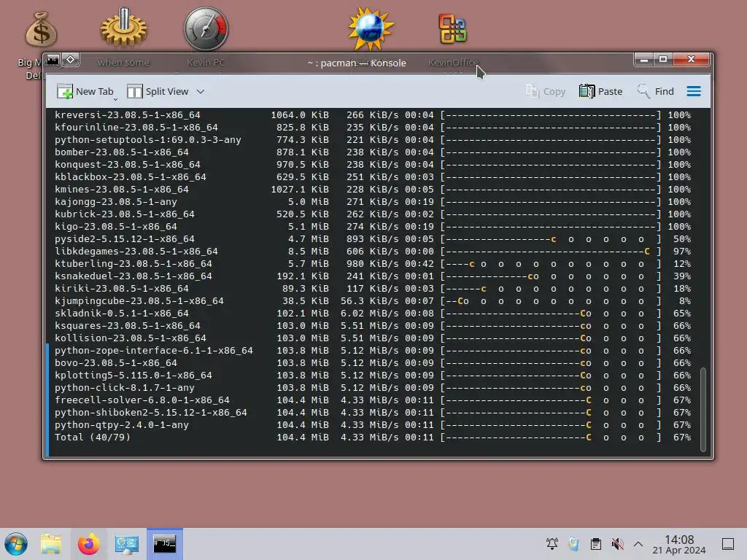Open the file manager taskbar icon
The width and height of the screenshot is (747, 560).
coord(51,544)
